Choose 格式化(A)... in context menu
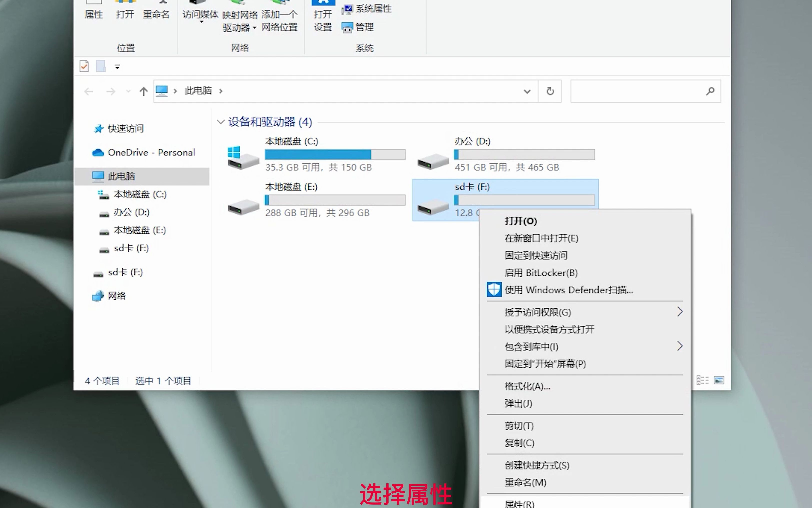The height and width of the screenshot is (508, 812). (x=585, y=386)
